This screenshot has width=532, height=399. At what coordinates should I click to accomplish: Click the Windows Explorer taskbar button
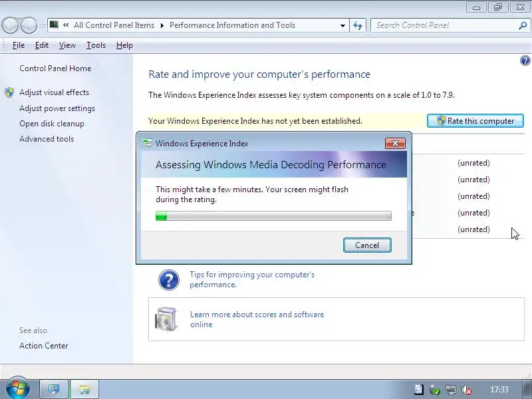point(84,389)
